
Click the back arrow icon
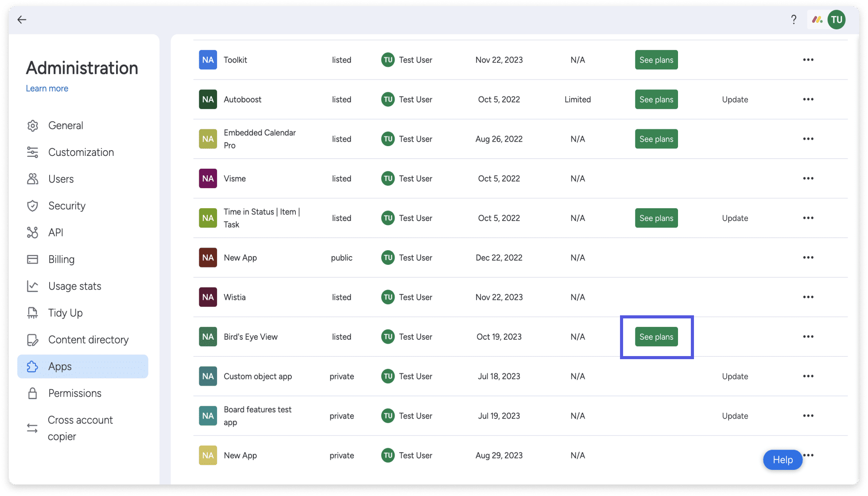[22, 19]
